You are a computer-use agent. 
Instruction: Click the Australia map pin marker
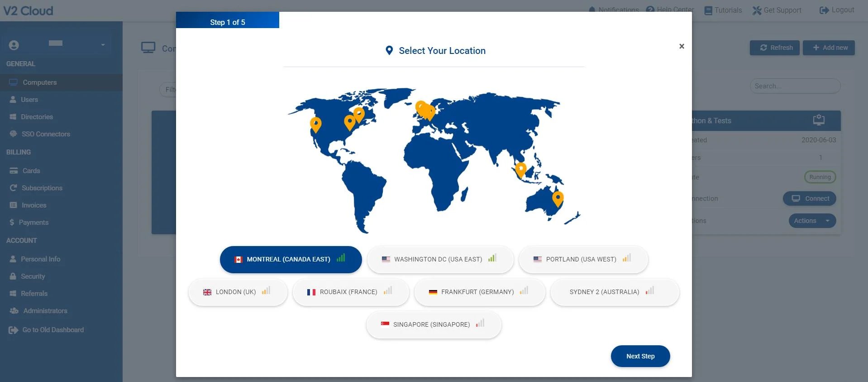tap(558, 198)
